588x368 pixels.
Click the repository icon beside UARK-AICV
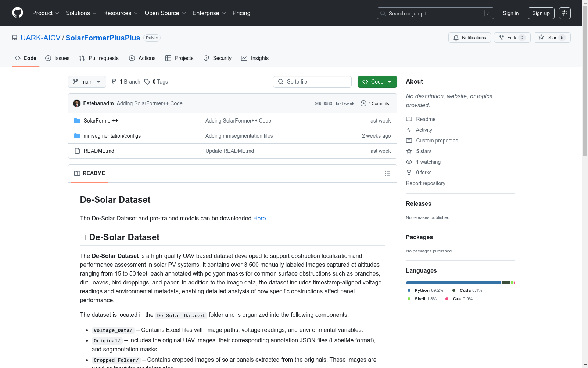tap(15, 38)
